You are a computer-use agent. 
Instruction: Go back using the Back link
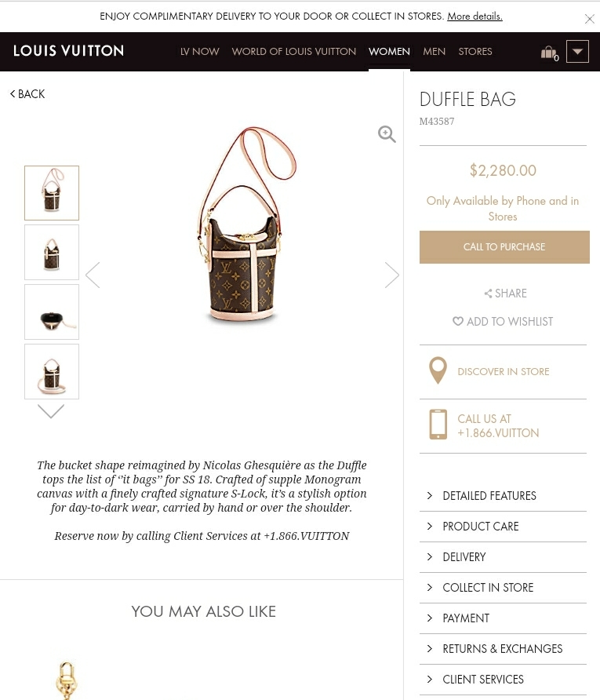[x=27, y=93]
